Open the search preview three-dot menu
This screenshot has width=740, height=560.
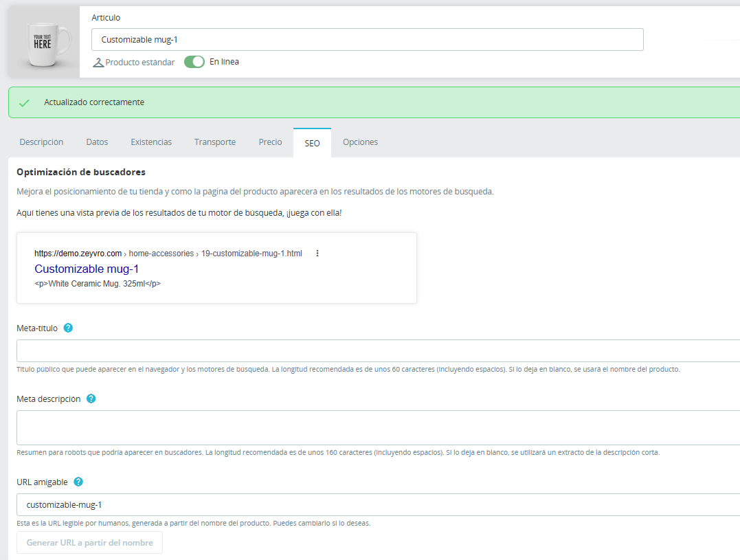(317, 254)
